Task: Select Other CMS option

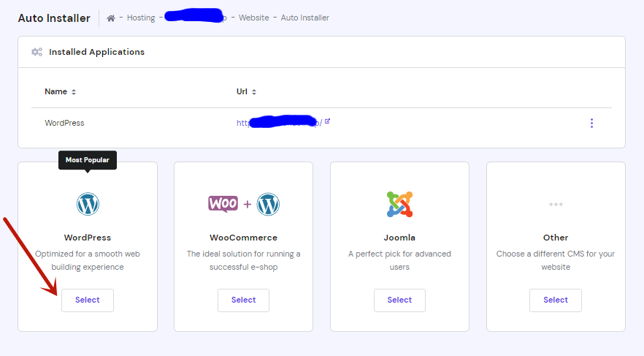Action: 556,300
